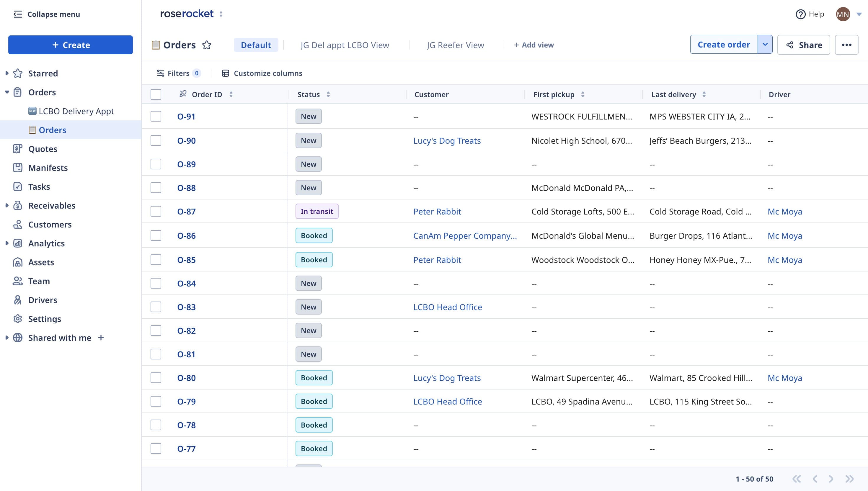Switch to the JG Reefer View tab

(456, 45)
